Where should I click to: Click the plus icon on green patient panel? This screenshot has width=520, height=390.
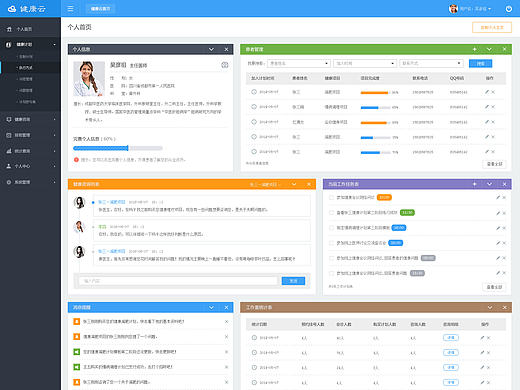pos(474,49)
